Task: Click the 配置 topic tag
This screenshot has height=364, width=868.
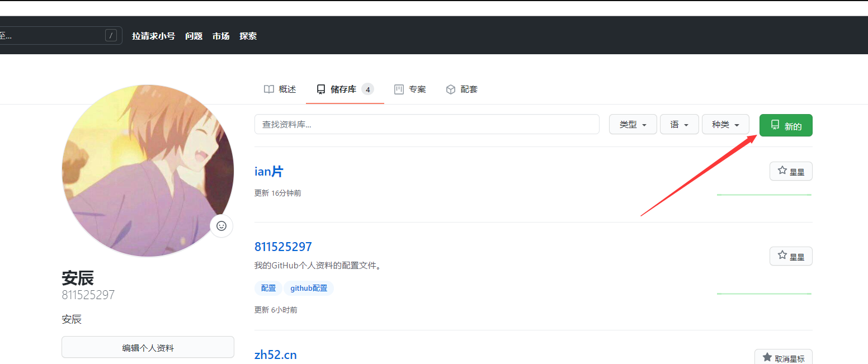Action: point(268,288)
